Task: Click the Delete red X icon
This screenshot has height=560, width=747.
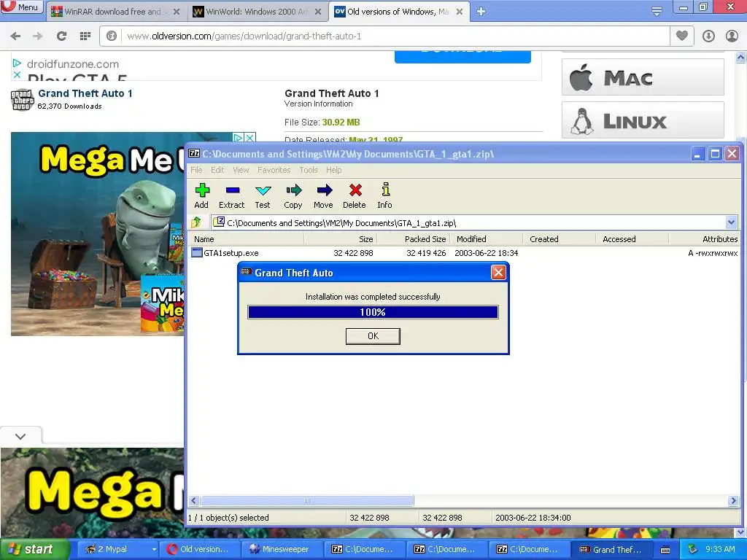Action: [x=355, y=195]
